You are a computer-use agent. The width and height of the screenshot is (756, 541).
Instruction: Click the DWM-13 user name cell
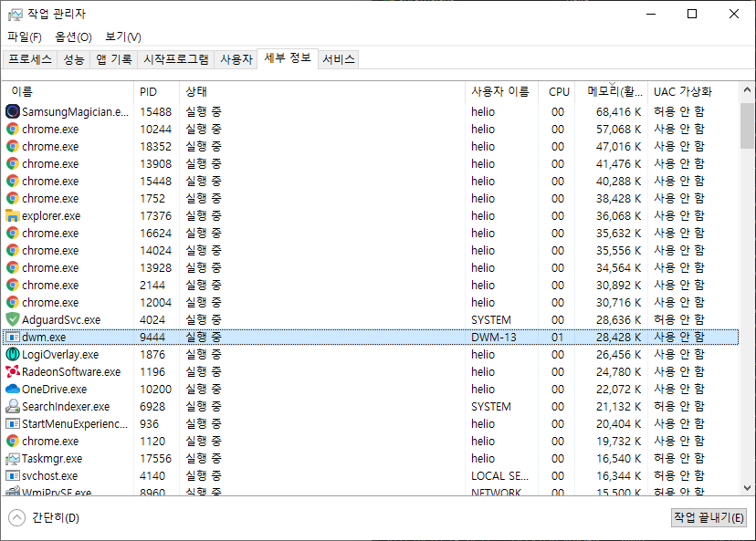pos(494,338)
